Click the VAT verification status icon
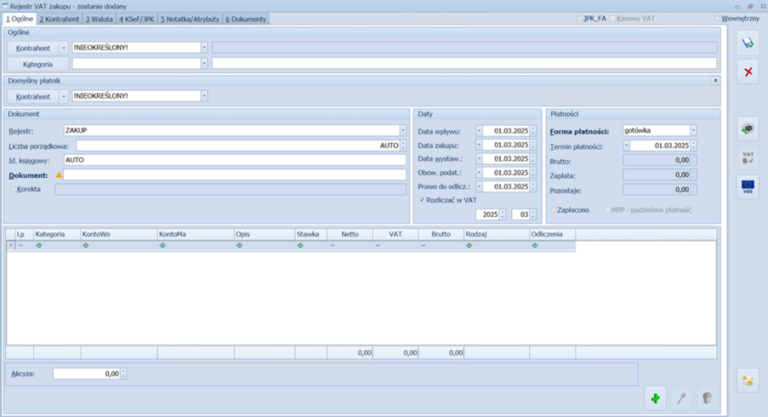The width and height of the screenshot is (768, 417). click(x=745, y=157)
